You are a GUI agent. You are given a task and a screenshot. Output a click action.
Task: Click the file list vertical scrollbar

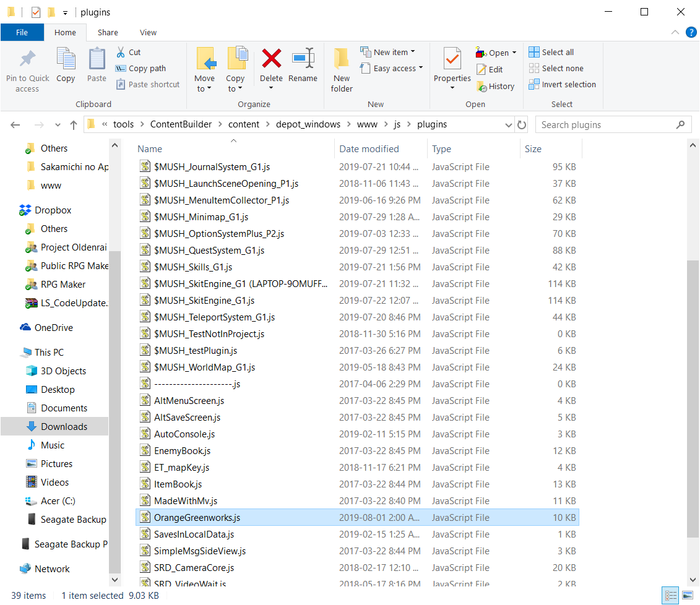pos(693,363)
